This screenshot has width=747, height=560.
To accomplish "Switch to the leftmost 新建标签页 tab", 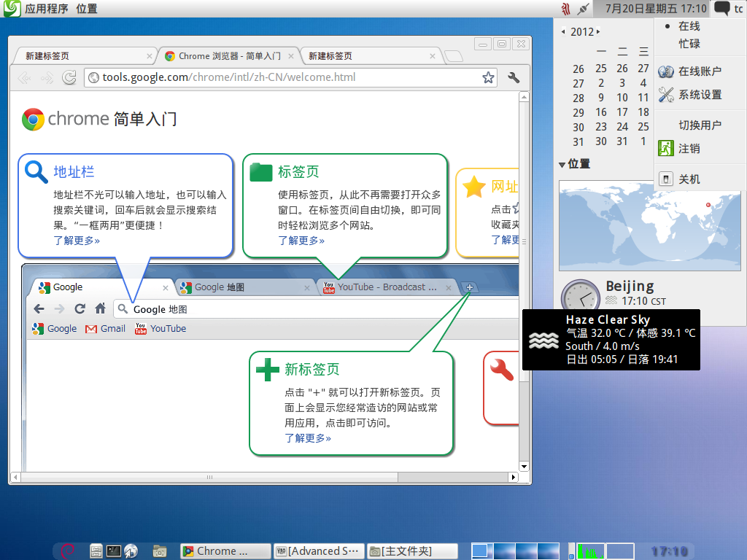I will pos(85,56).
